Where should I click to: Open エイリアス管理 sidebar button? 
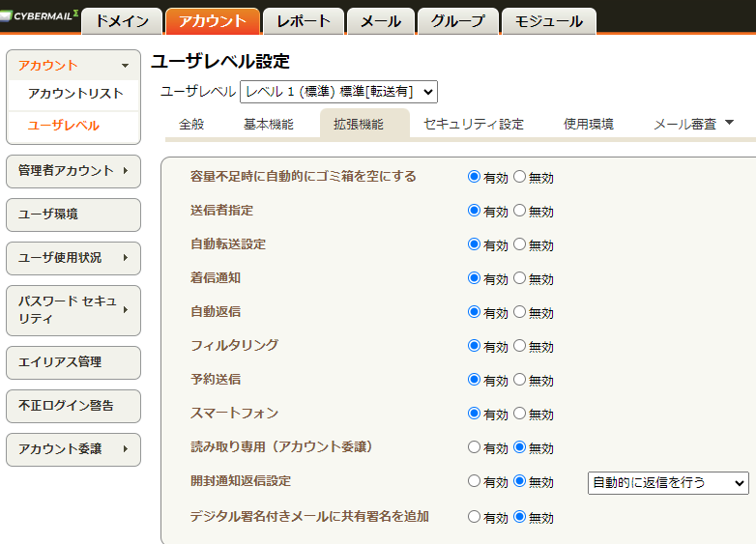(73, 362)
